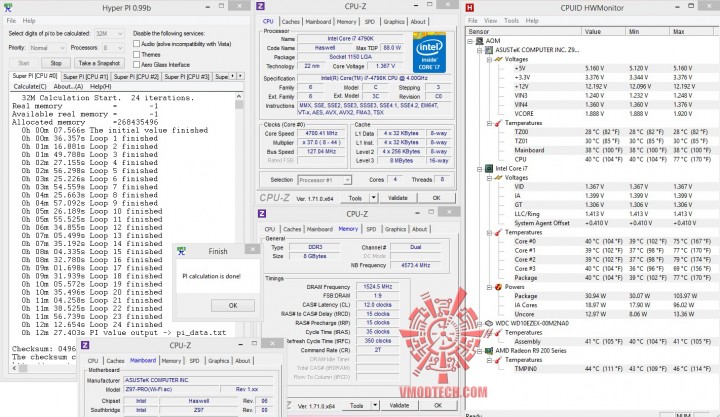Viewport: 720px width, 417px height.
Task: Click the CPU-Z title bar icon of CPU window
Action: [260, 6]
